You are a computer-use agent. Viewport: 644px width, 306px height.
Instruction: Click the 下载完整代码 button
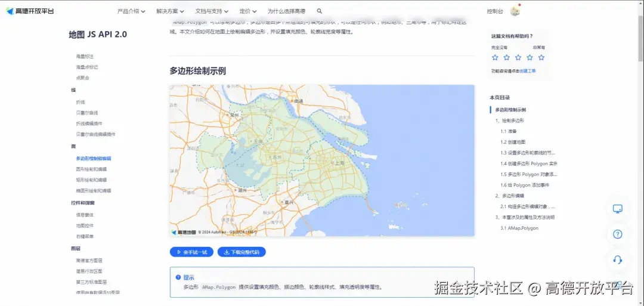(x=241, y=252)
